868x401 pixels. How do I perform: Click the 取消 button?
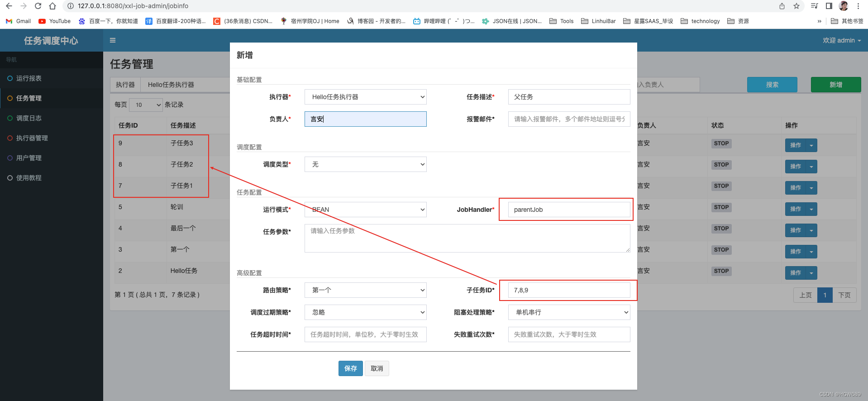(377, 368)
